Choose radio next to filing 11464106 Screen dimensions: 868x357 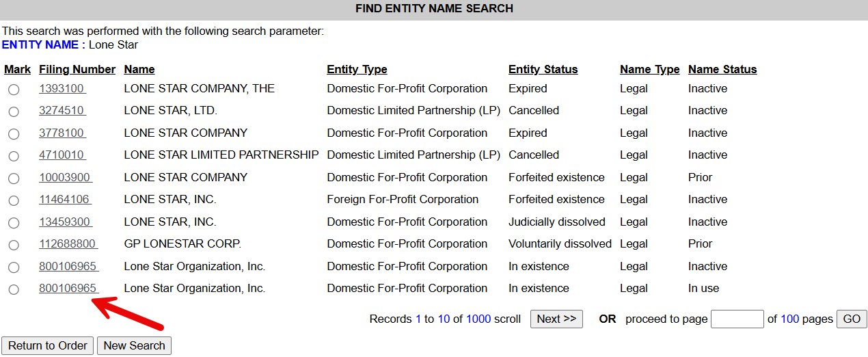[14, 200]
